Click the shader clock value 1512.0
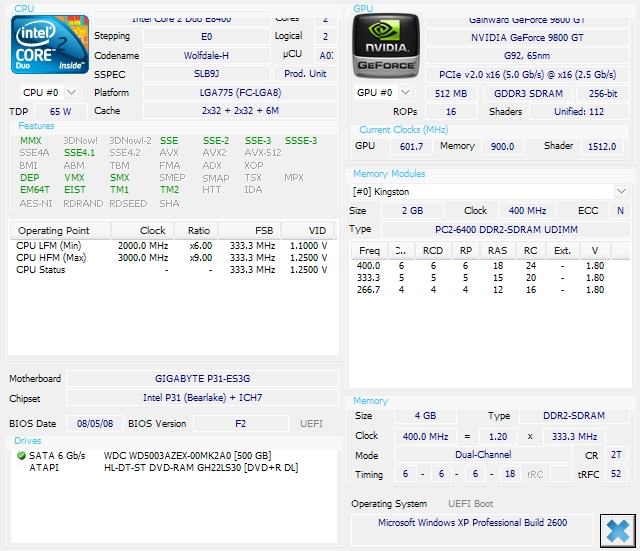The height and width of the screenshot is (551, 640). point(602,147)
